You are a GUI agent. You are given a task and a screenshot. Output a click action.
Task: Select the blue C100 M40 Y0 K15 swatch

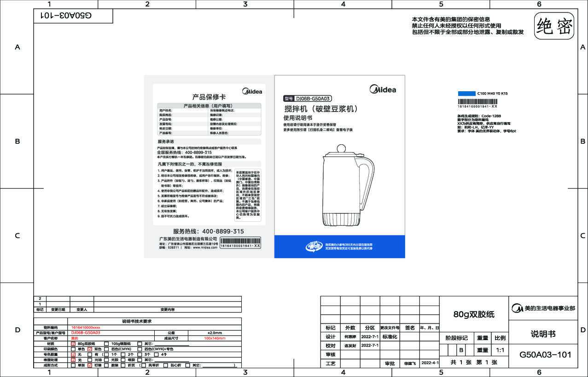(x=466, y=93)
